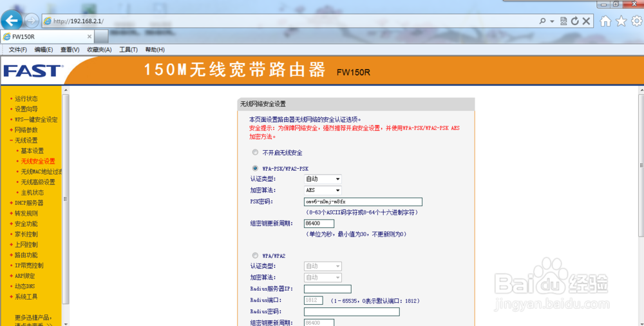The image size is (644, 326).
Task: Close the FW150R tab
Action: tap(89, 37)
